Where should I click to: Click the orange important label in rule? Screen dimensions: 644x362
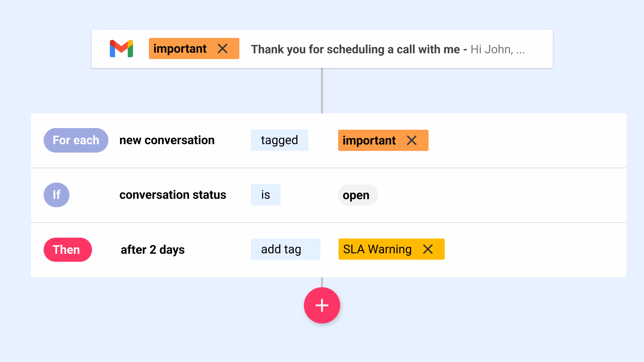click(x=369, y=140)
